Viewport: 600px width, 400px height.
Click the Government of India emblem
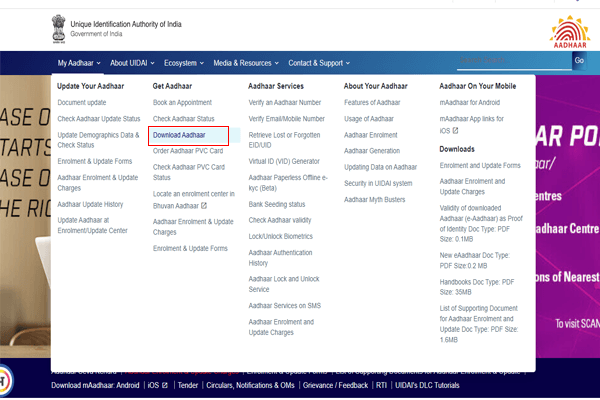coord(59,29)
